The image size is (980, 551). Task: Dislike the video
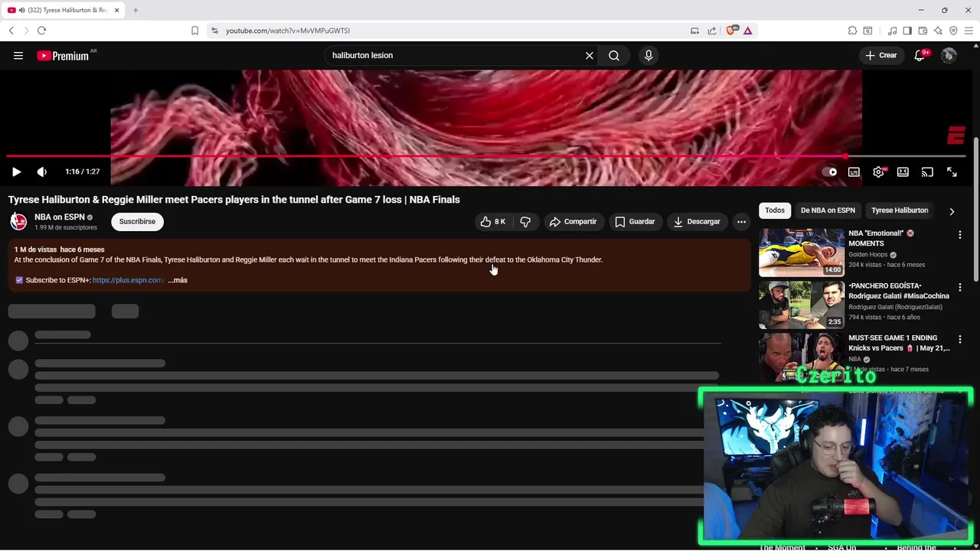coord(525,222)
